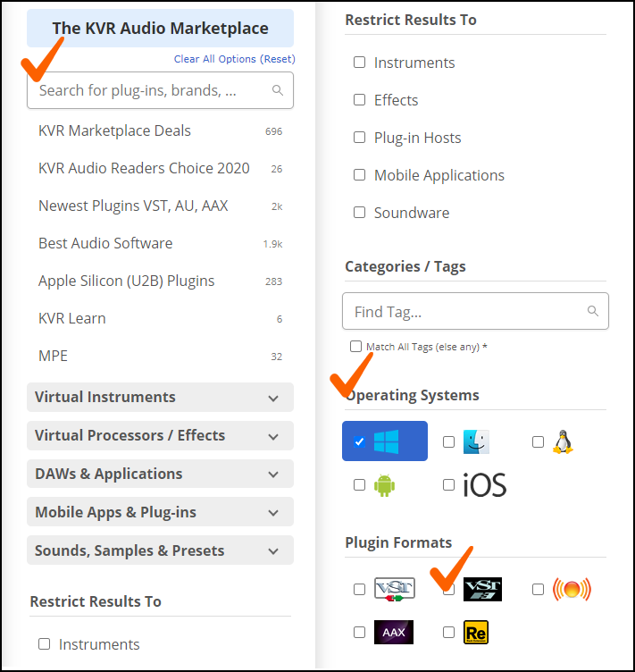The height and width of the screenshot is (672, 635).
Task: Enable Match All Tags checkbox
Action: (355, 347)
